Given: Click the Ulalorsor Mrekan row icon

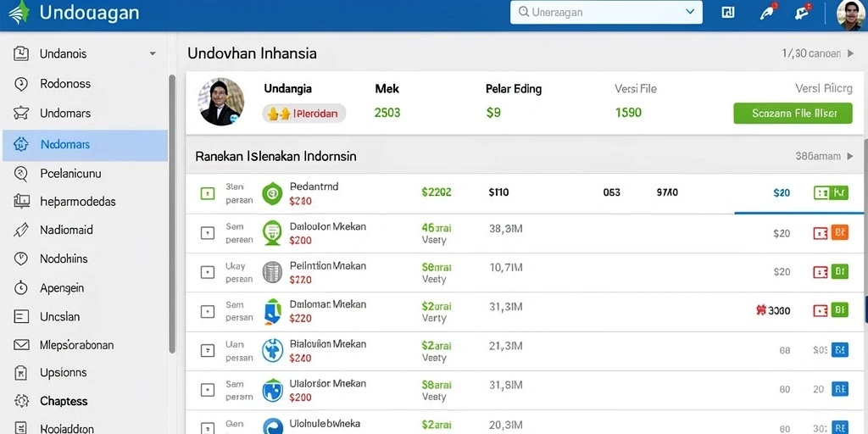Looking at the screenshot, I should tap(272, 390).
